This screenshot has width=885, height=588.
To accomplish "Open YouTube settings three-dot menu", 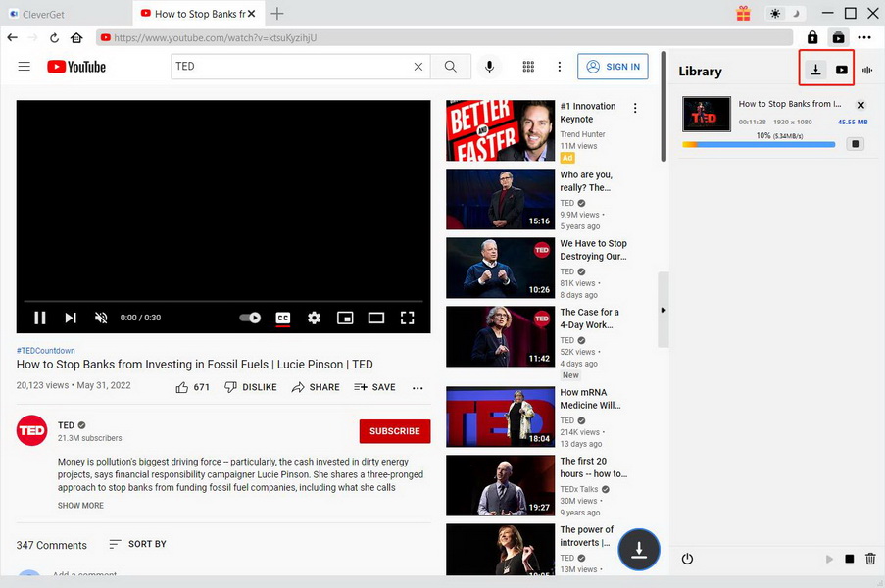I will click(560, 67).
